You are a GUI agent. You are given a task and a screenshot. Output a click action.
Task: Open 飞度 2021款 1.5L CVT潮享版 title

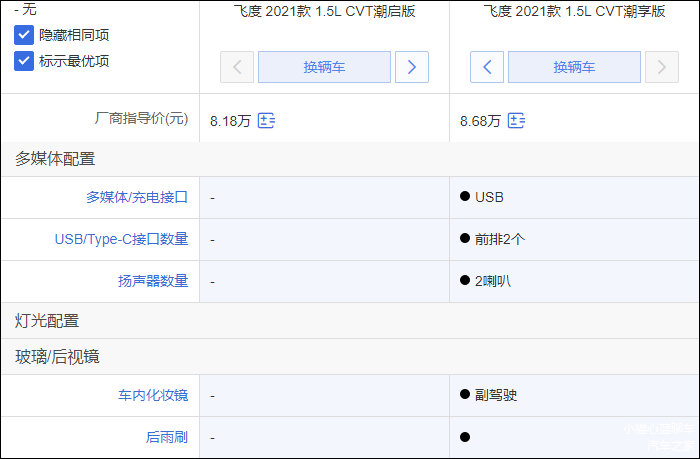click(574, 12)
